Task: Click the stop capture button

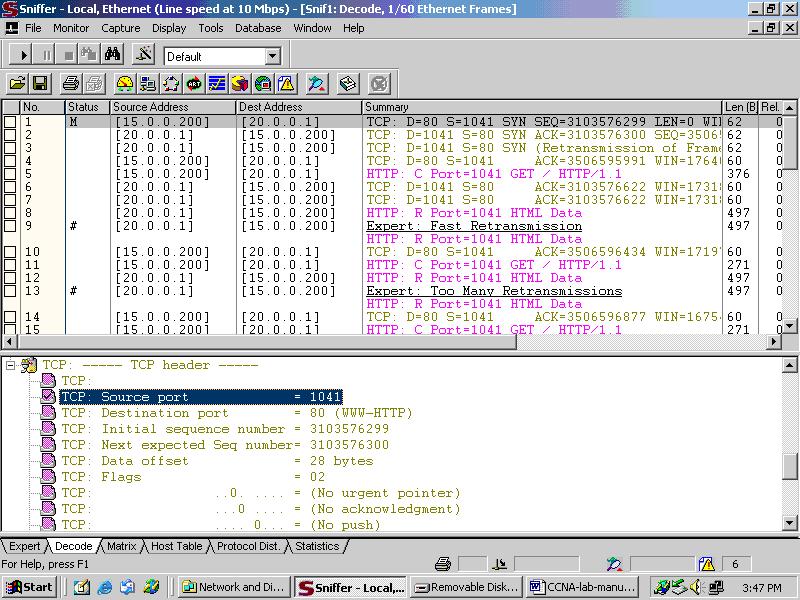Action: coord(68,55)
